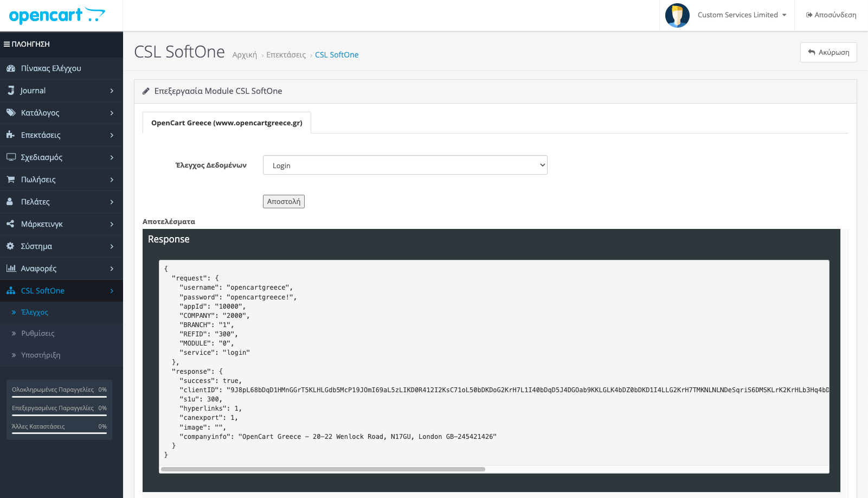Click the "username" line in request
868x498 pixels.
coord(236,288)
